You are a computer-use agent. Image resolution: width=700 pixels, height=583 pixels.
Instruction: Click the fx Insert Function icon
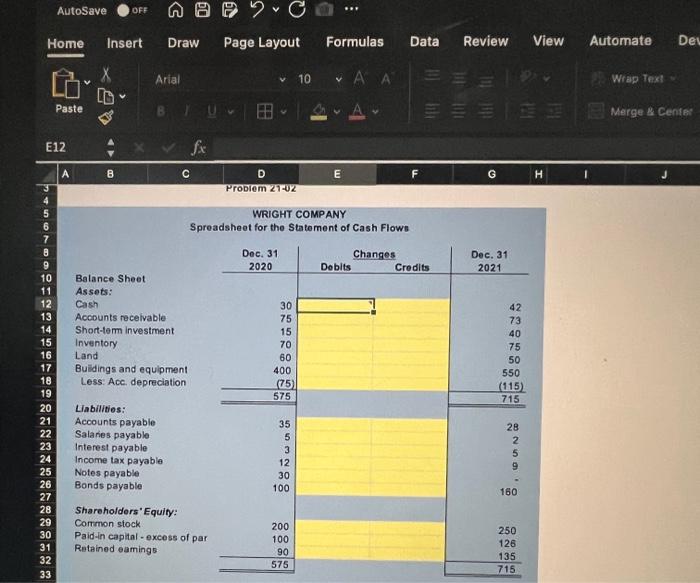click(x=199, y=147)
